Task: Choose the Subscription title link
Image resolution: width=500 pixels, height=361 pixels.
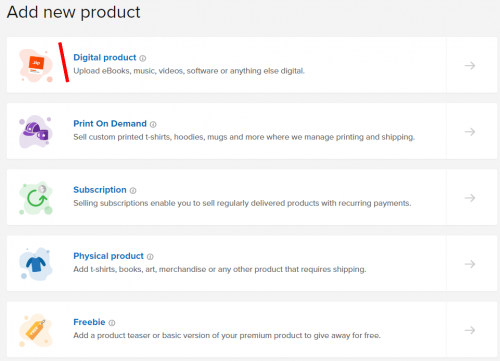Action: tap(100, 190)
